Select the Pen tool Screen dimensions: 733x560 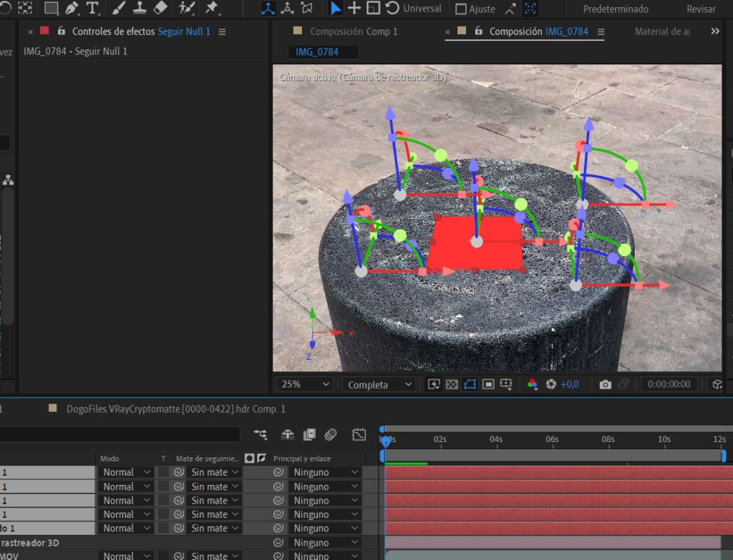tap(72, 9)
